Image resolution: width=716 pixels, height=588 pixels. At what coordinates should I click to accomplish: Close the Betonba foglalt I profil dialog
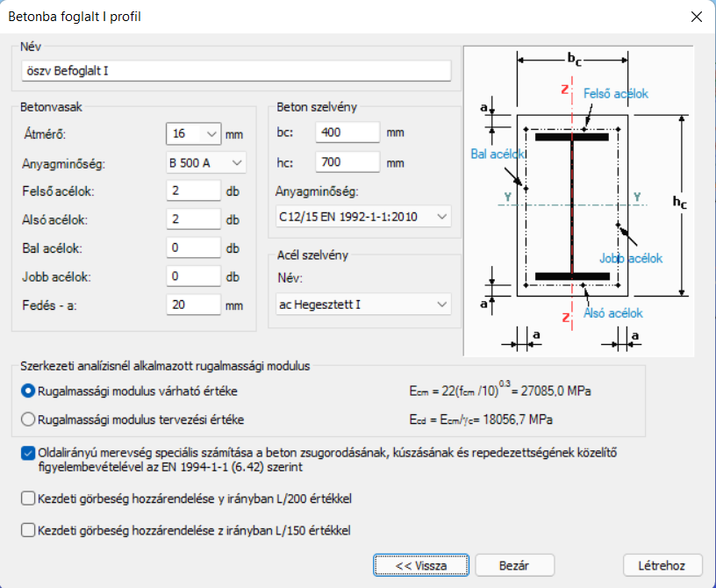697,17
